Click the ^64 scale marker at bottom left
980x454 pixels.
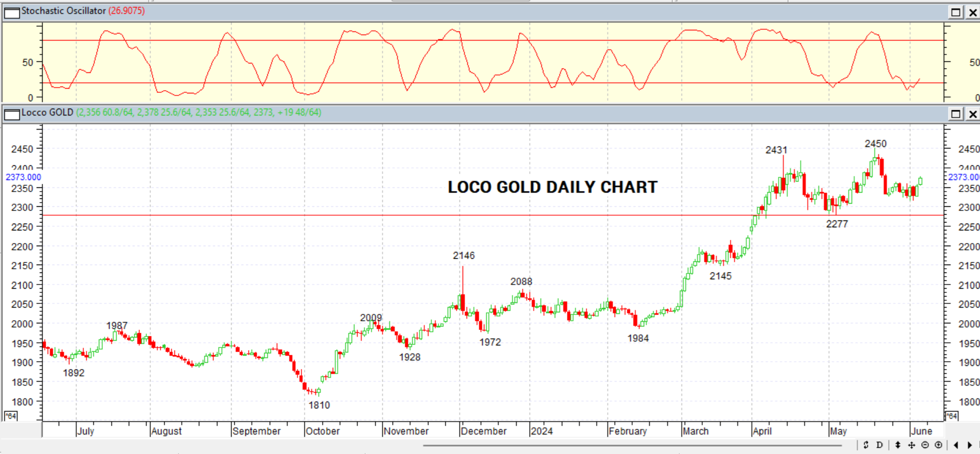click(x=10, y=416)
